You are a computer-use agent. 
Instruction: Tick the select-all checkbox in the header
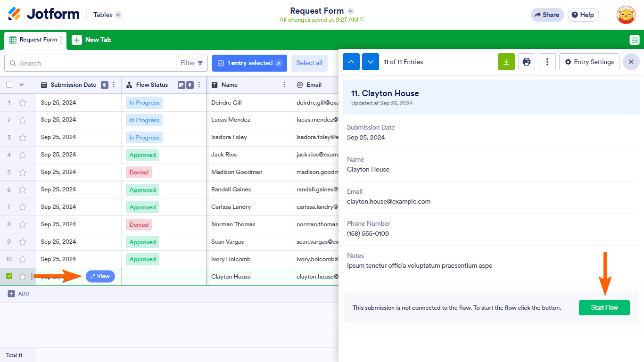(9, 85)
